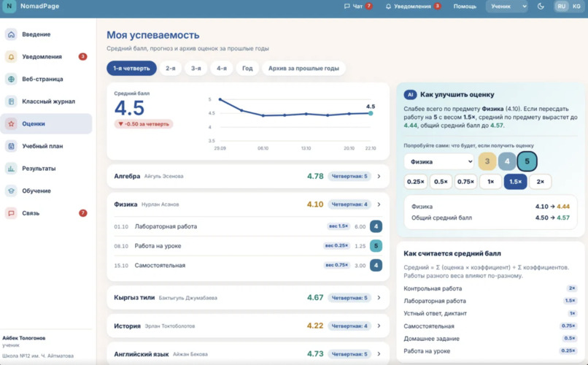
Task: Select grade 4 in the simulator
Action: (507, 161)
